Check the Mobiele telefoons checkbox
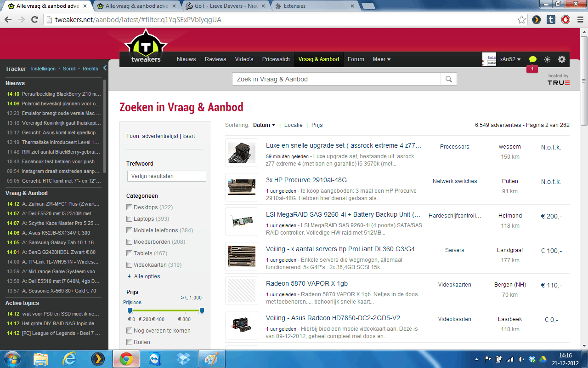588x368 pixels. click(130, 230)
